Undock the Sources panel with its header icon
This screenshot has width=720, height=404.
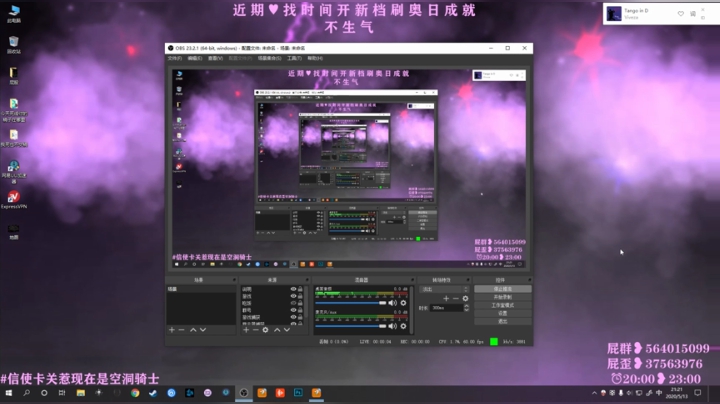[x=307, y=280]
